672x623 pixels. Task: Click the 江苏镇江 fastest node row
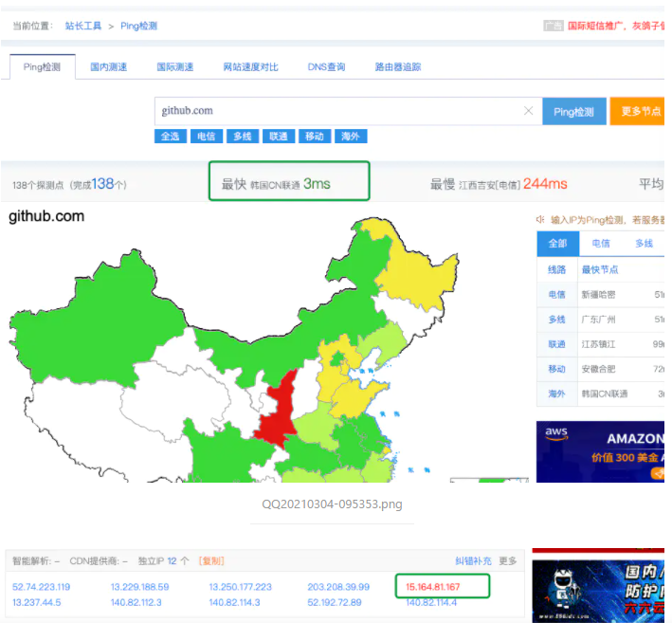click(x=600, y=344)
